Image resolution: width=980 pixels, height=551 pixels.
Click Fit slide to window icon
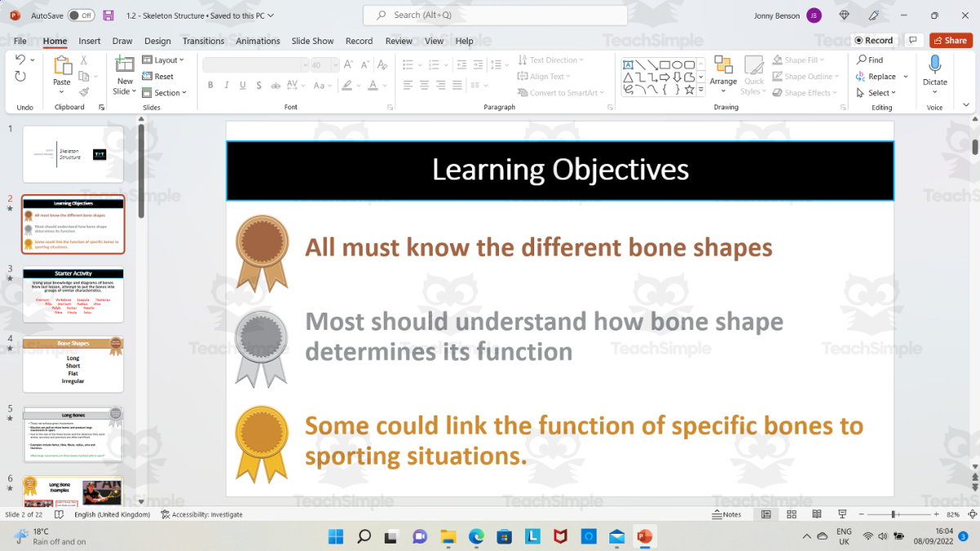point(972,515)
